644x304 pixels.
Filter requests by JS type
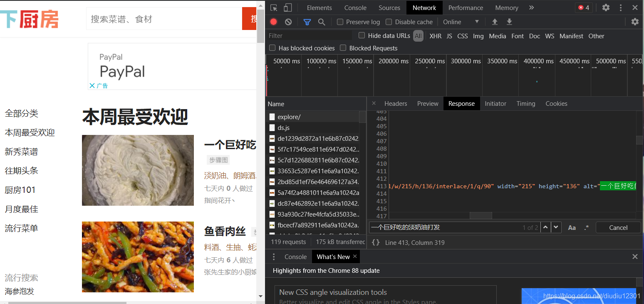[x=449, y=36]
